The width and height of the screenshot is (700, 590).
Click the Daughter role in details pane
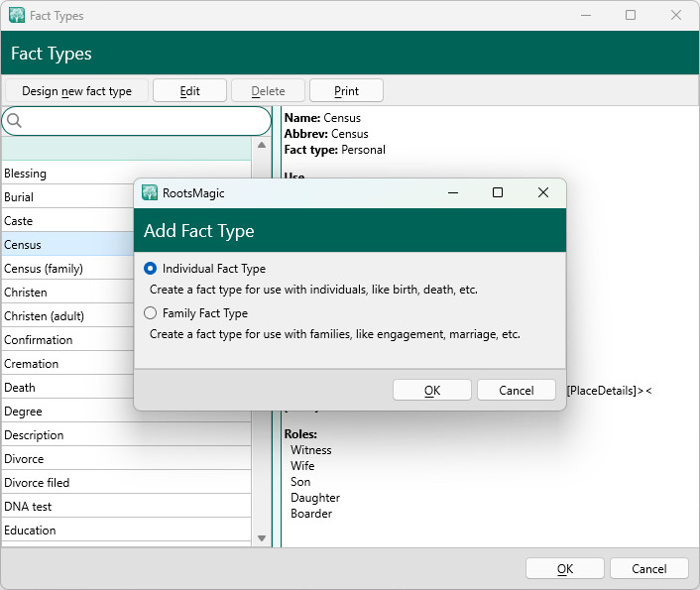click(x=315, y=498)
